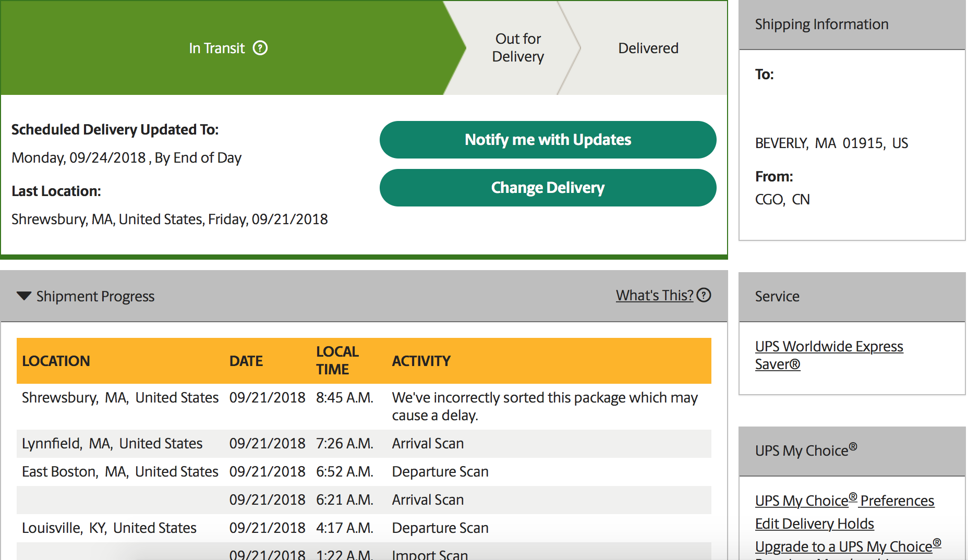Click the LOCATION column header
This screenshot has height=560, width=968.
coord(56,361)
